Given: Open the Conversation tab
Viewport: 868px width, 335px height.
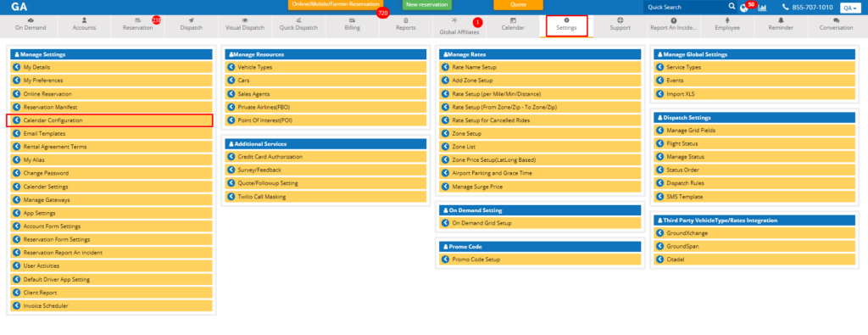Looking at the screenshot, I should click(836, 26).
